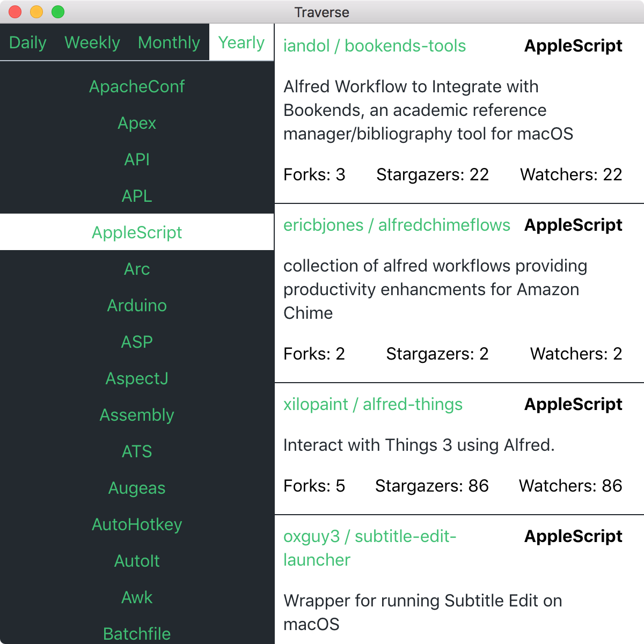
Task: Pick Awk from the sidebar
Action: coord(137,597)
